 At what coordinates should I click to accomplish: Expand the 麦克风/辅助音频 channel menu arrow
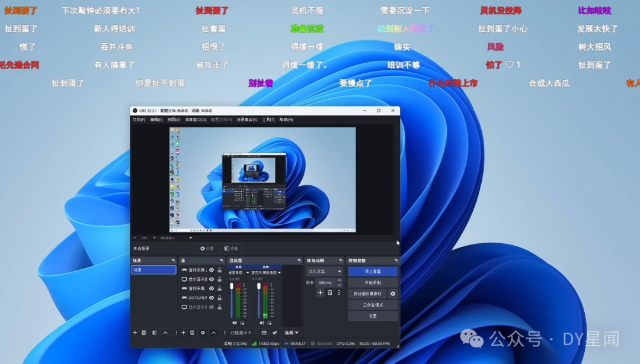(x=279, y=272)
